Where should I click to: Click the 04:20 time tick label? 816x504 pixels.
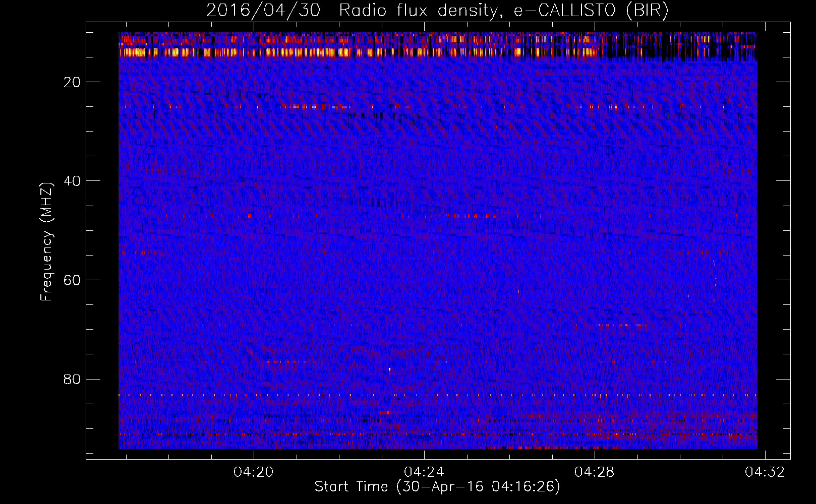click(253, 472)
